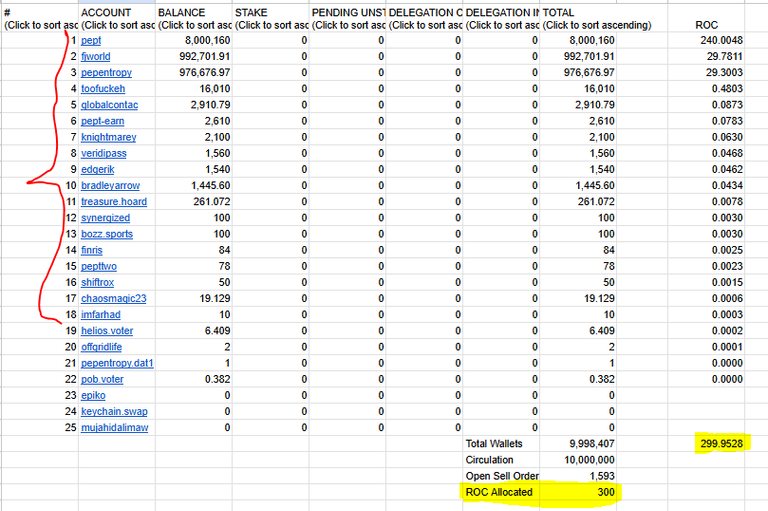Open the toofuckeh account link
Image resolution: width=768 pixels, height=511 pixels.
pyautogui.click(x=103, y=89)
